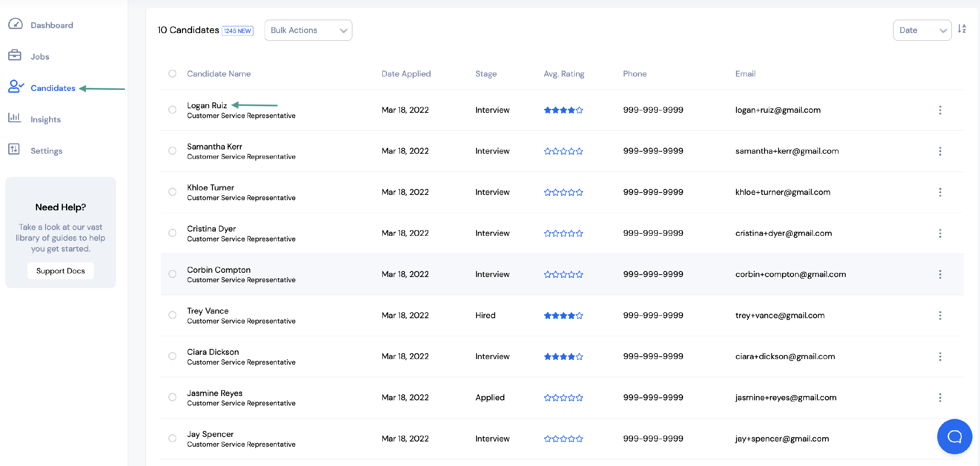Select Logan Ruiz row checkbox
This screenshot has width=980, height=466.
coord(172,110)
